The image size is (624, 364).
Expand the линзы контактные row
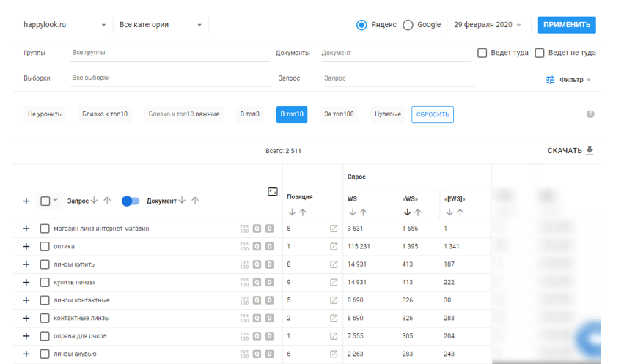pyautogui.click(x=26, y=300)
